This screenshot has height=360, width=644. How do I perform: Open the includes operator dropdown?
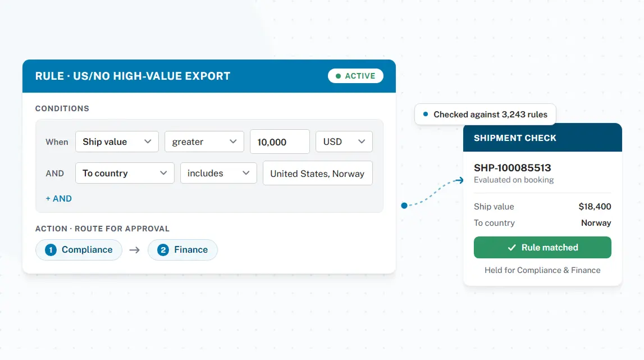coord(218,173)
